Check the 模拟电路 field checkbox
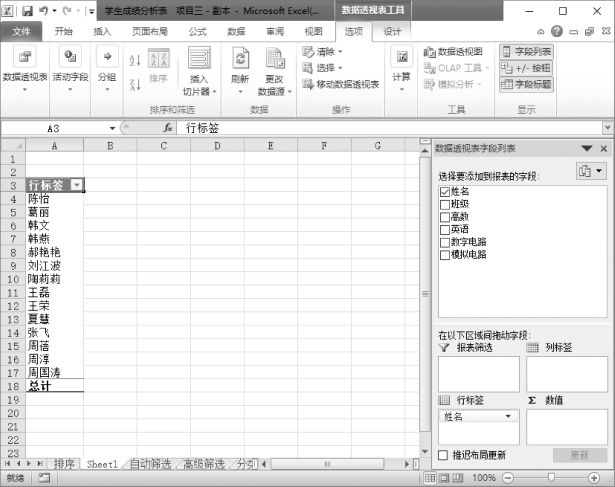 click(x=444, y=255)
